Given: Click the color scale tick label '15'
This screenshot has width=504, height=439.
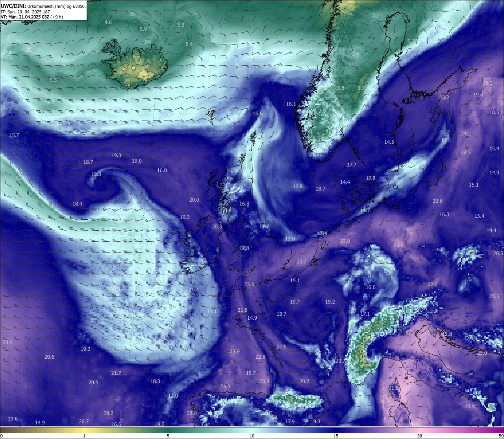Looking at the screenshot, I should [x=336, y=436].
